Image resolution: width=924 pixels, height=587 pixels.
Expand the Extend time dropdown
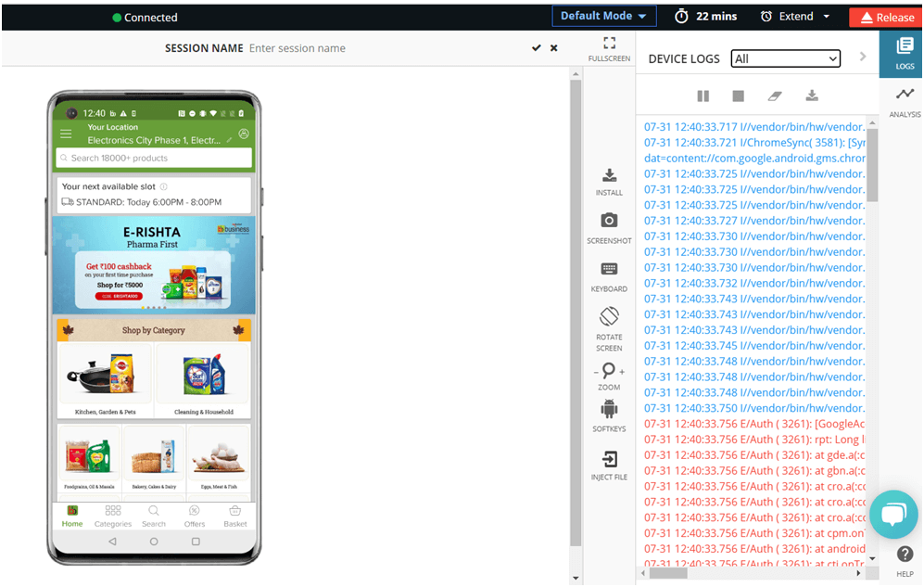click(826, 17)
